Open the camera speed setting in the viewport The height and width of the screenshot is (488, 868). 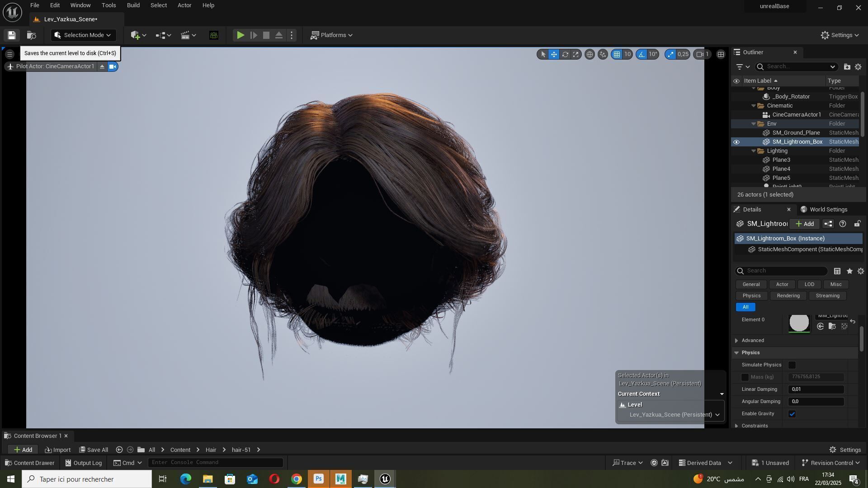pos(703,55)
